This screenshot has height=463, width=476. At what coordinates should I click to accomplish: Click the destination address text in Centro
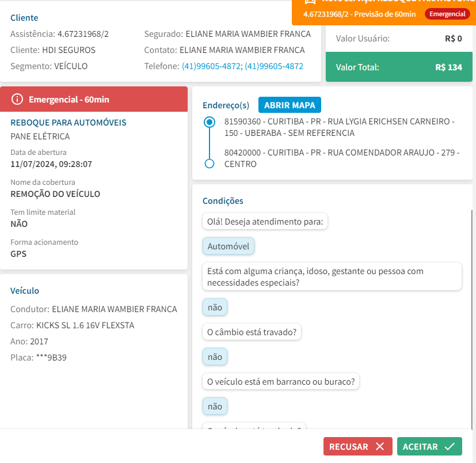tap(342, 158)
